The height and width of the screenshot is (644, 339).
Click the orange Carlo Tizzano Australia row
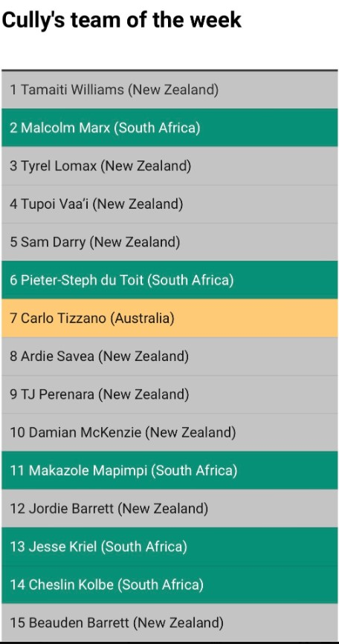click(169, 319)
